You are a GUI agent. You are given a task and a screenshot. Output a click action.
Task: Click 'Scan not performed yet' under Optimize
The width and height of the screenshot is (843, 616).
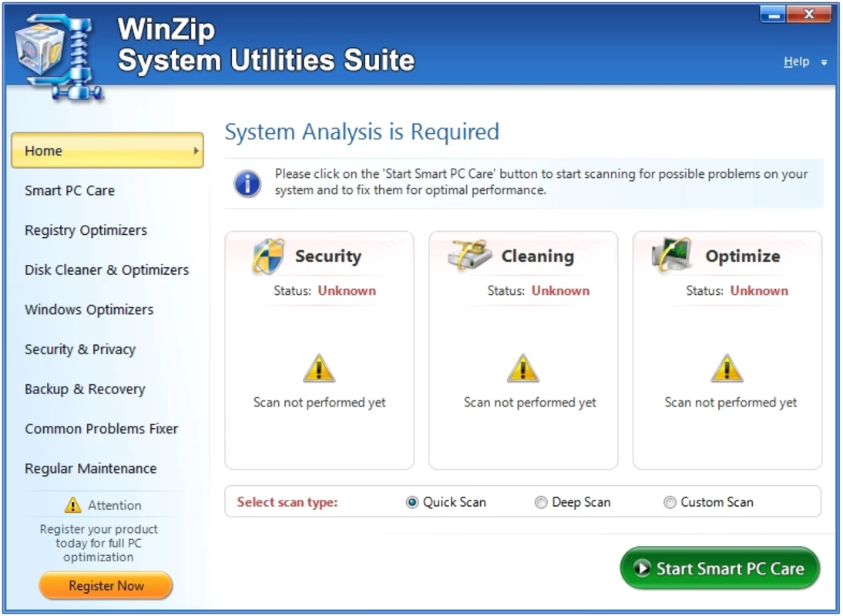[730, 402]
